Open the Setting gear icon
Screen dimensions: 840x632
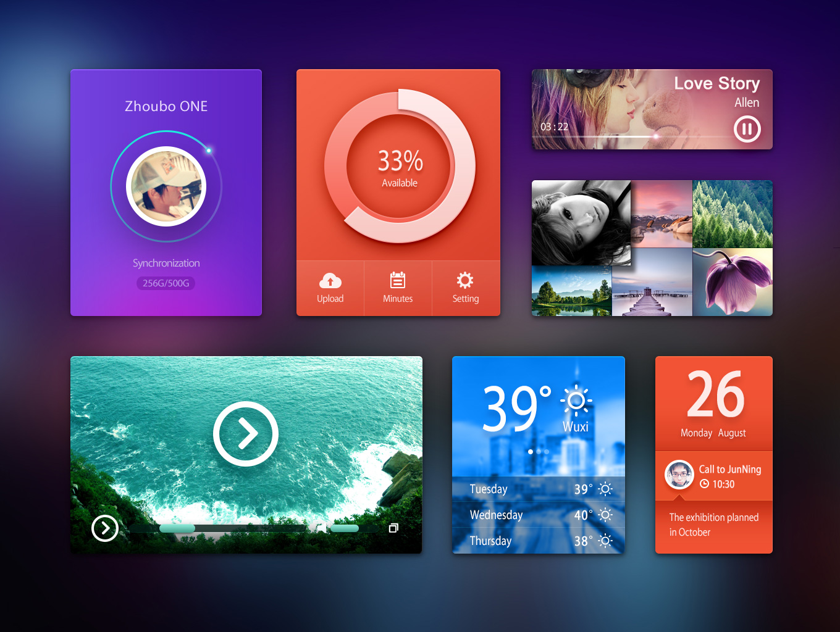click(x=465, y=281)
